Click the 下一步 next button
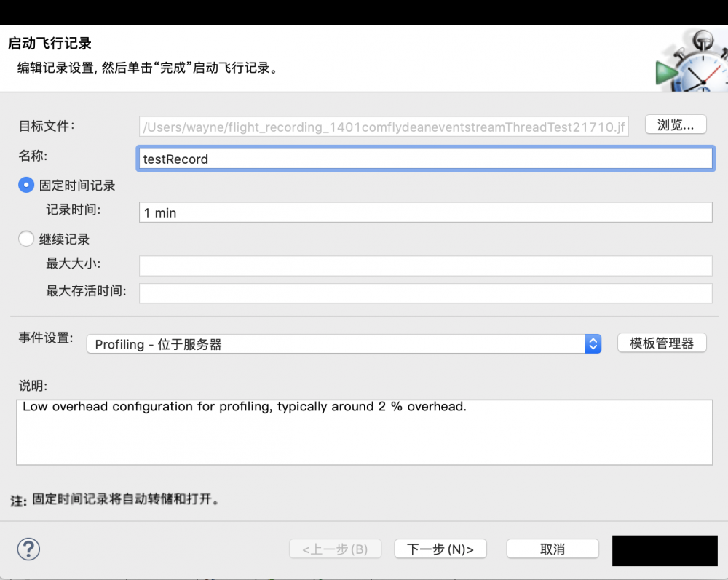The width and height of the screenshot is (728, 580). [440, 549]
